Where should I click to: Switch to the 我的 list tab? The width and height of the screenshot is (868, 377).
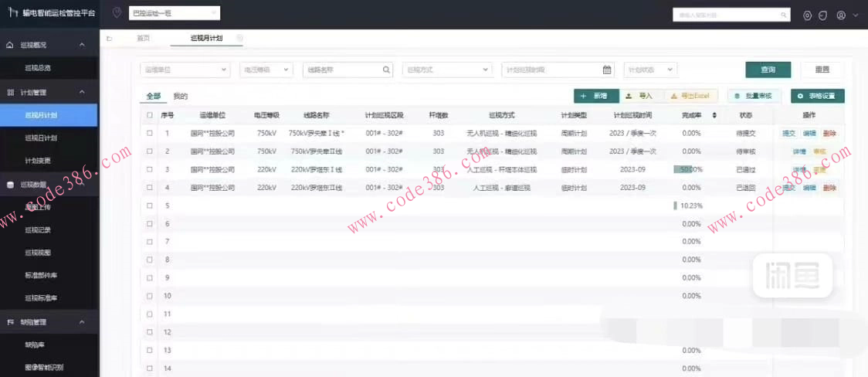point(181,96)
